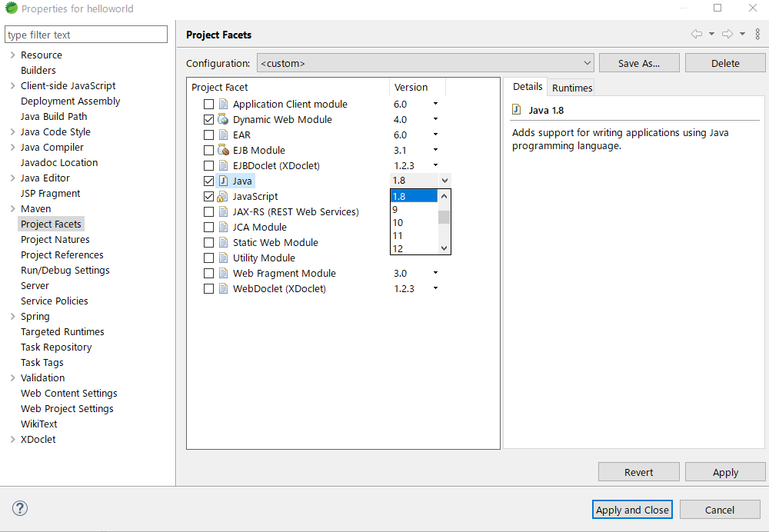Open the Configuration dropdown

pyautogui.click(x=425, y=63)
